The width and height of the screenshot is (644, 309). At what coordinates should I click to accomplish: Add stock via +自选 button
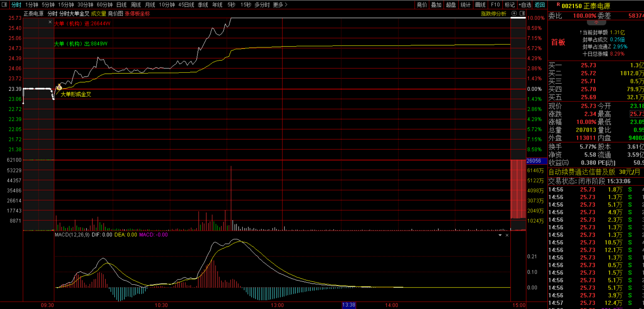tap(525, 5)
